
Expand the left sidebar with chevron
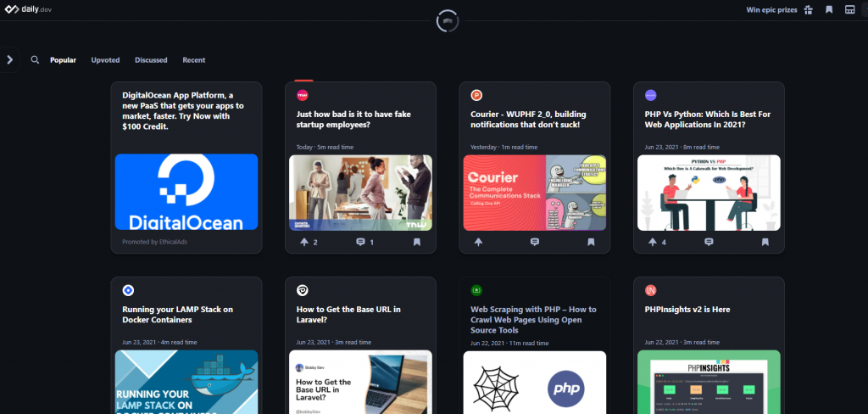click(9, 59)
